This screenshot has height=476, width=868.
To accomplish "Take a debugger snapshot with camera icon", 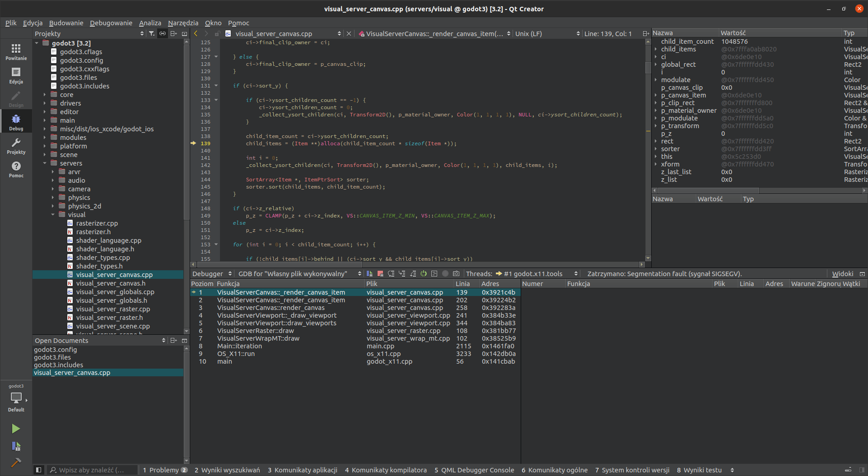I will pos(456,273).
